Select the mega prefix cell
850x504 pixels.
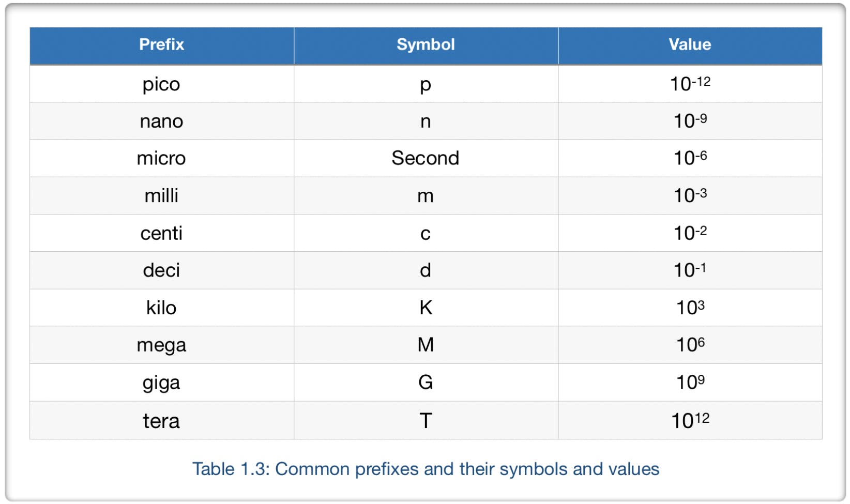tap(161, 345)
